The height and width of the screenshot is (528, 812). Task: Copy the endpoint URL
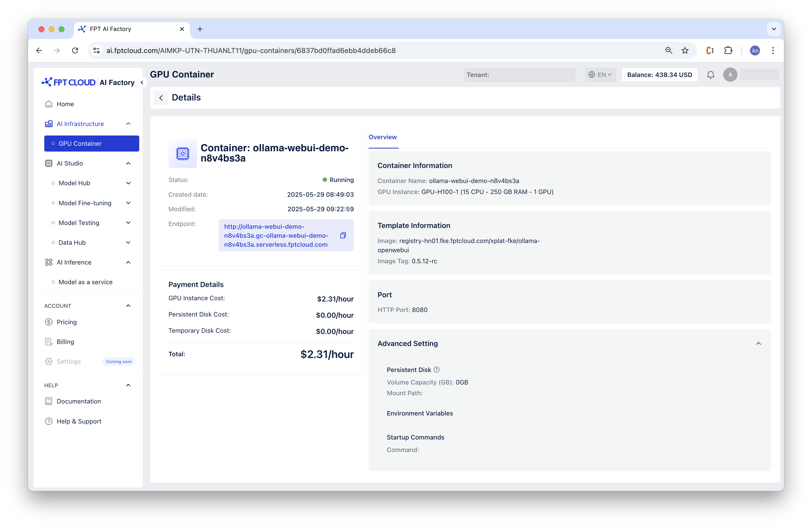click(x=343, y=235)
